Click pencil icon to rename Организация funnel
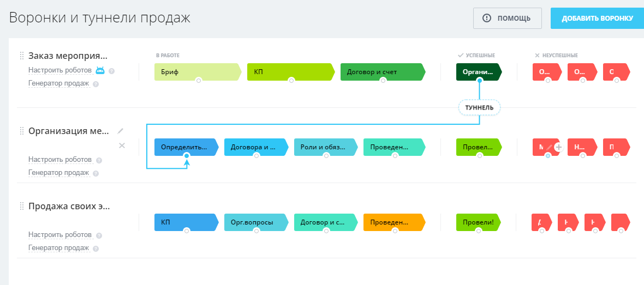The width and height of the screenshot is (644, 285). click(121, 131)
